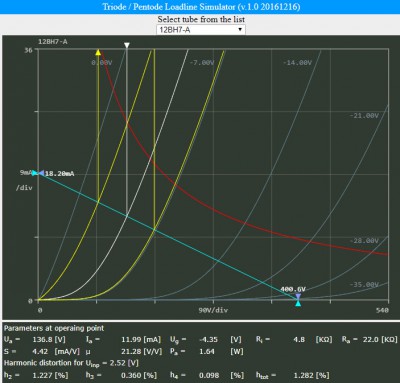Click the -35.00V grid curve label
This screenshot has width=400, height=383.
[x=364, y=285]
